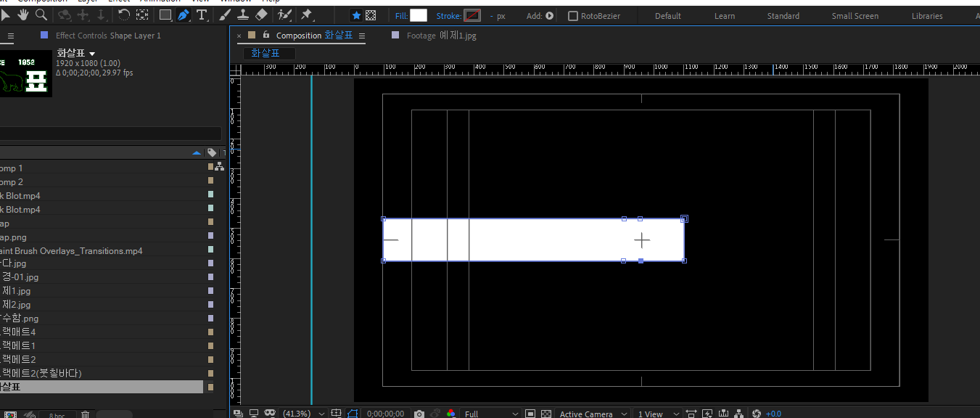Image resolution: width=980 pixels, height=418 pixels.
Task: Toggle the Region of Interest
Action: point(530,414)
